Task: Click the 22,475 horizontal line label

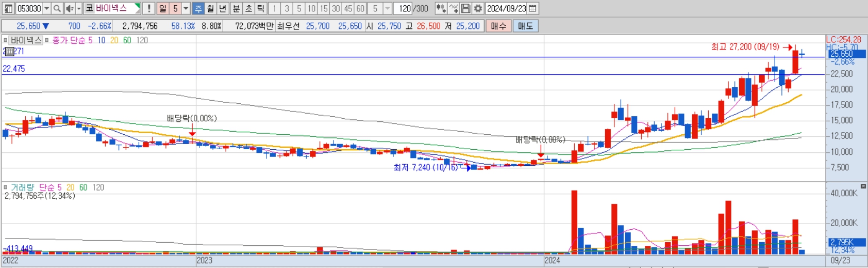Action: click(x=14, y=69)
